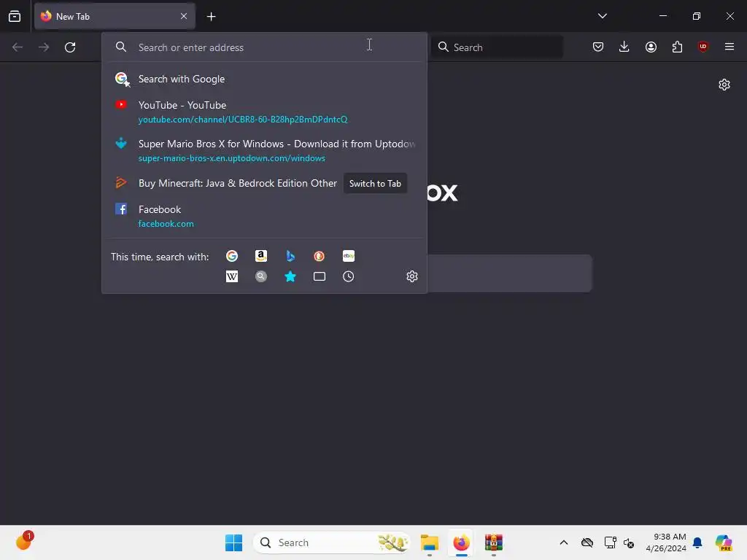747x560 pixels.
Task: Open the Downloads panel
Action: coord(624,47)
